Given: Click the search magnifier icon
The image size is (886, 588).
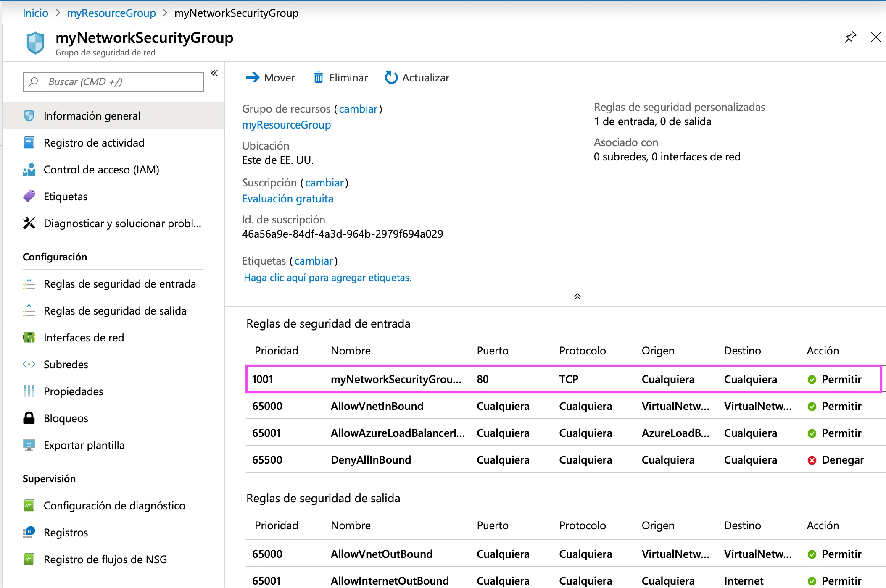Looking at the screenshot, I should pos(33,81).
